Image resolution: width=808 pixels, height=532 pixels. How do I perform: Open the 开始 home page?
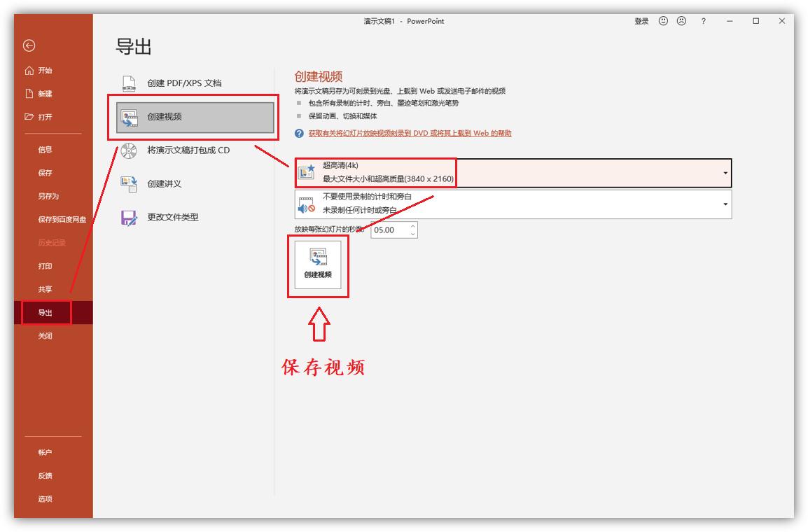click(39, 71)
